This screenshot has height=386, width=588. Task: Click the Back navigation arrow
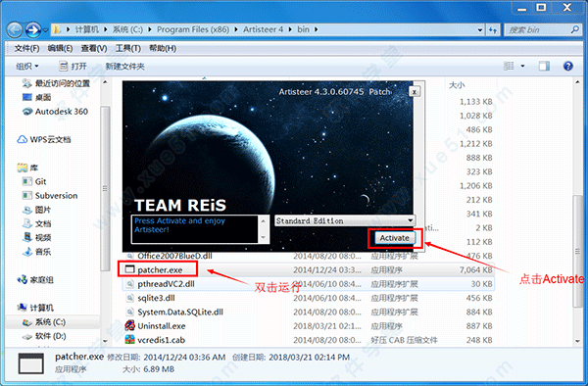coord(16,30)
